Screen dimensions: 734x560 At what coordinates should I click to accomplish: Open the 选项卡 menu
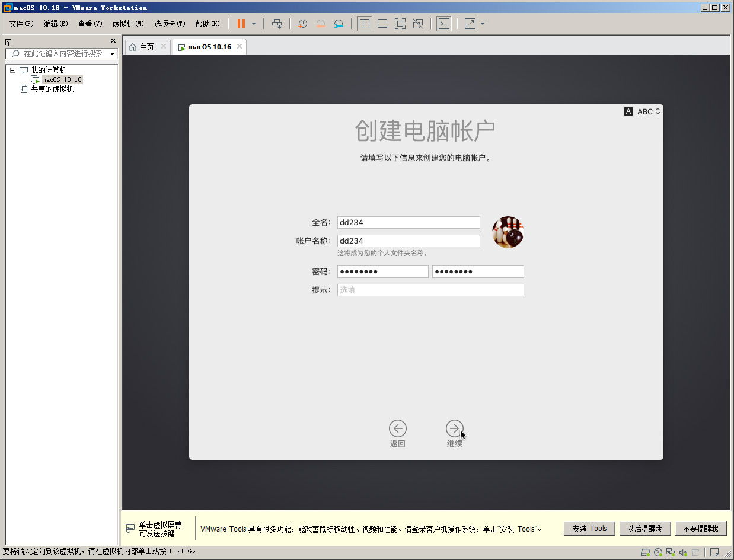[170, 24]
